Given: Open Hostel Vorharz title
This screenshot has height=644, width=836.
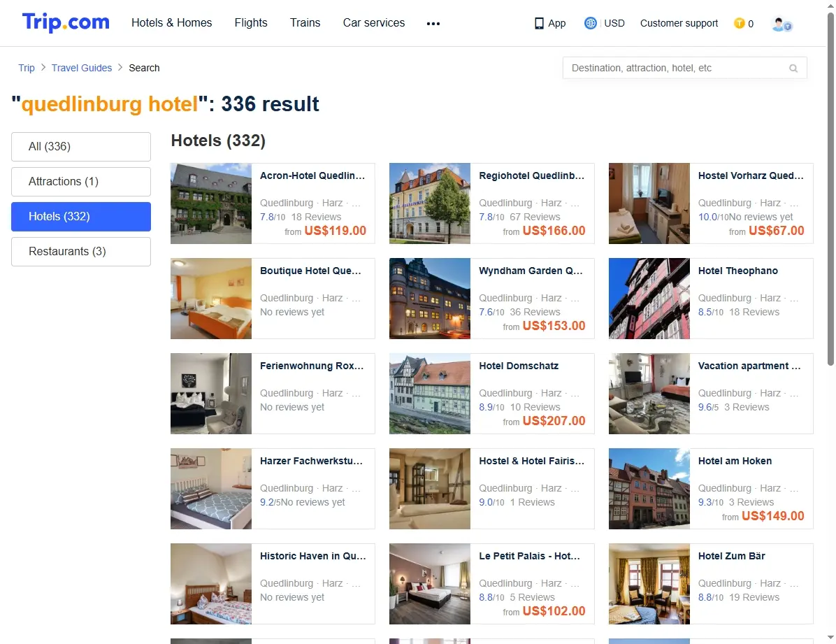Looking at the screenshot, I should click(751, 176).
